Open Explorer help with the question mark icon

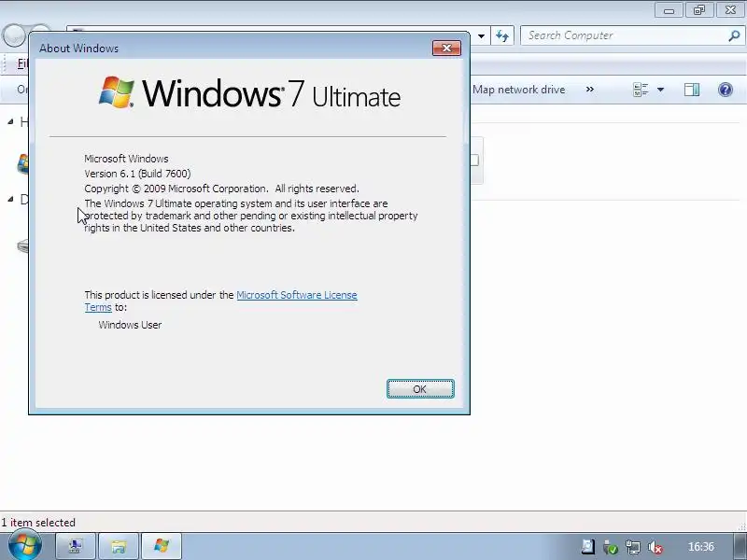coord(726,90)
